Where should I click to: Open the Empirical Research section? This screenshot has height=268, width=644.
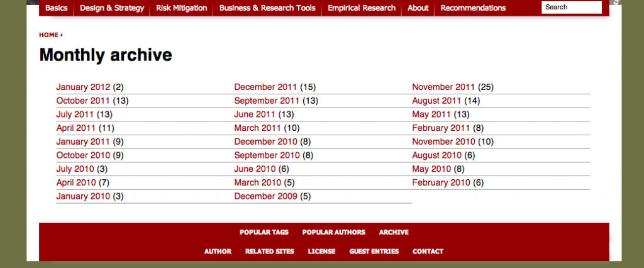[x=362, y=8]
